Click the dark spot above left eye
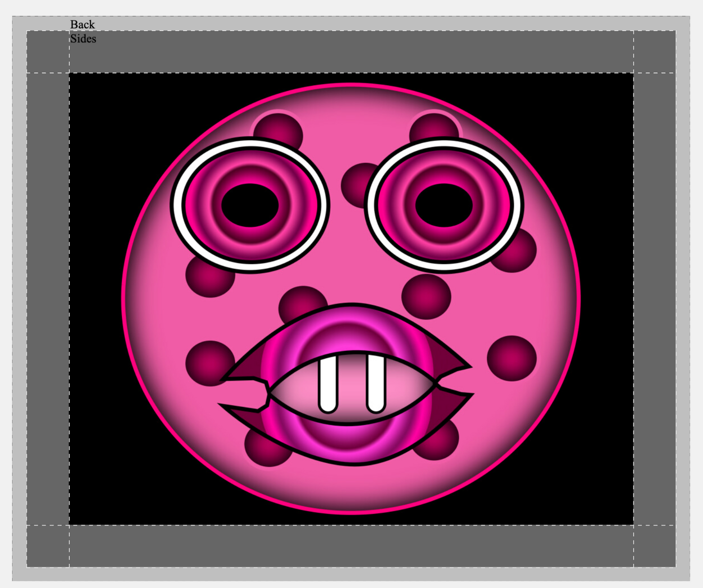Image resolution: width=703 pixels, height=588 pixels. coord(278,128)
